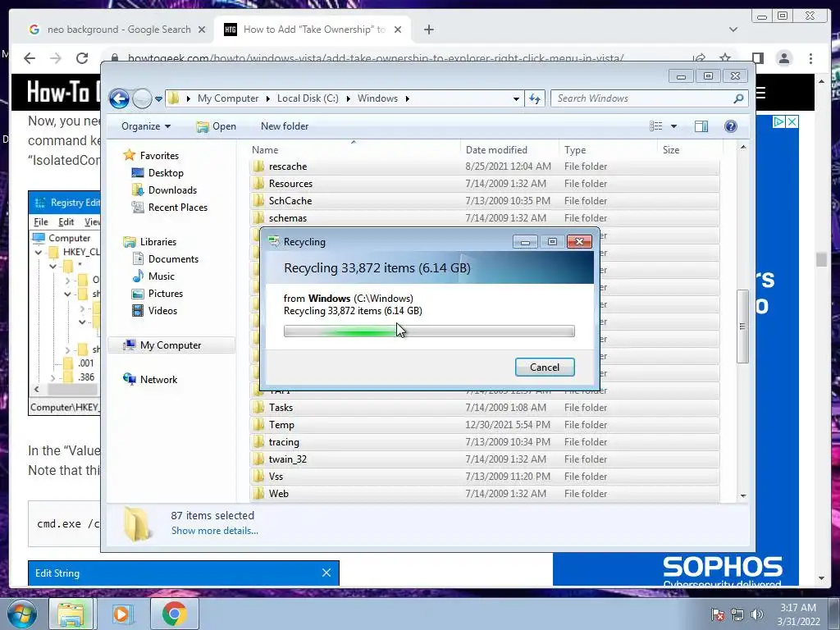The image size is (840, 630).
Task: Open the Videos library
Action: pyautogui.click(x=162, y=311)
